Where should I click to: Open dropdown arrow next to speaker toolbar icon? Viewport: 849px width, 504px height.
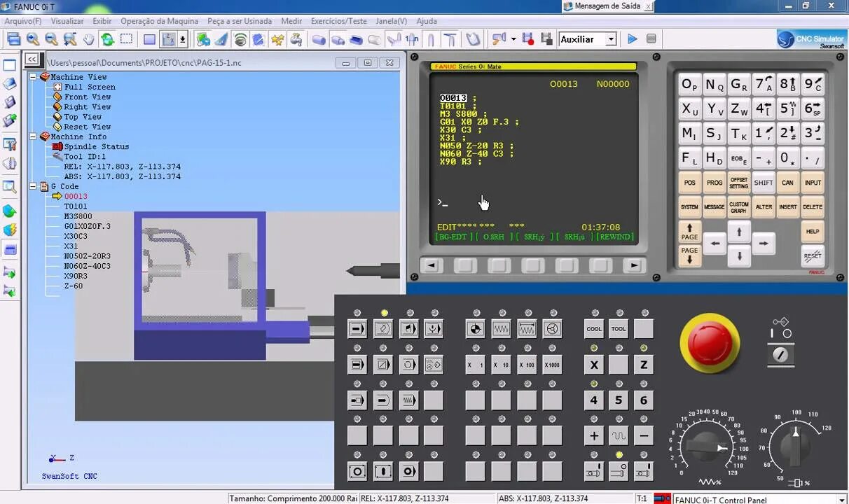513,39
